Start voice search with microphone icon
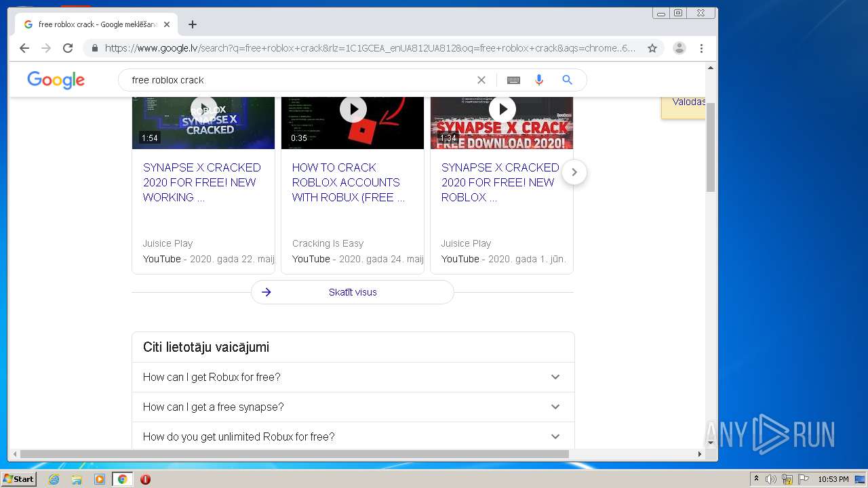 (539, 80)
